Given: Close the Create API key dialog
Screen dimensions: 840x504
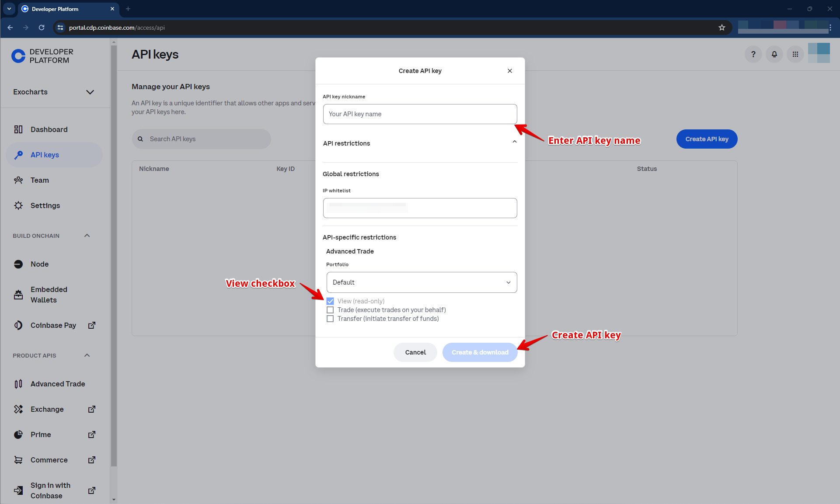Looking at the screenshot, I should 510,71.
